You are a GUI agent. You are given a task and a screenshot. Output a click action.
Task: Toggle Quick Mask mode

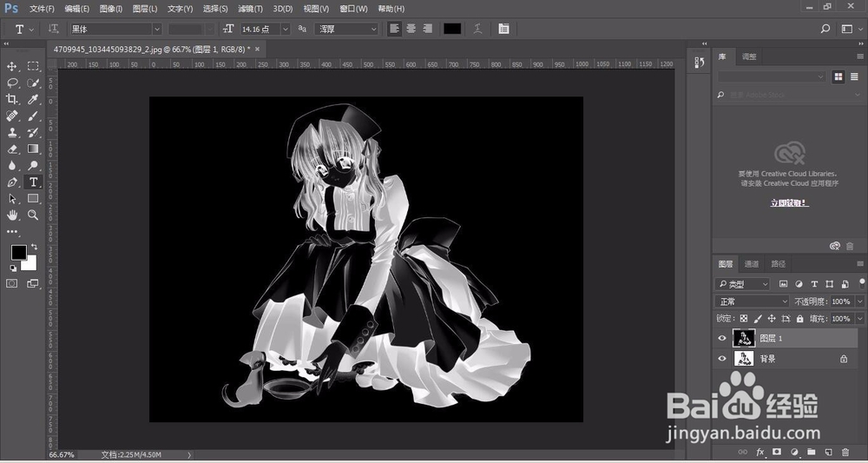[11, 283]
